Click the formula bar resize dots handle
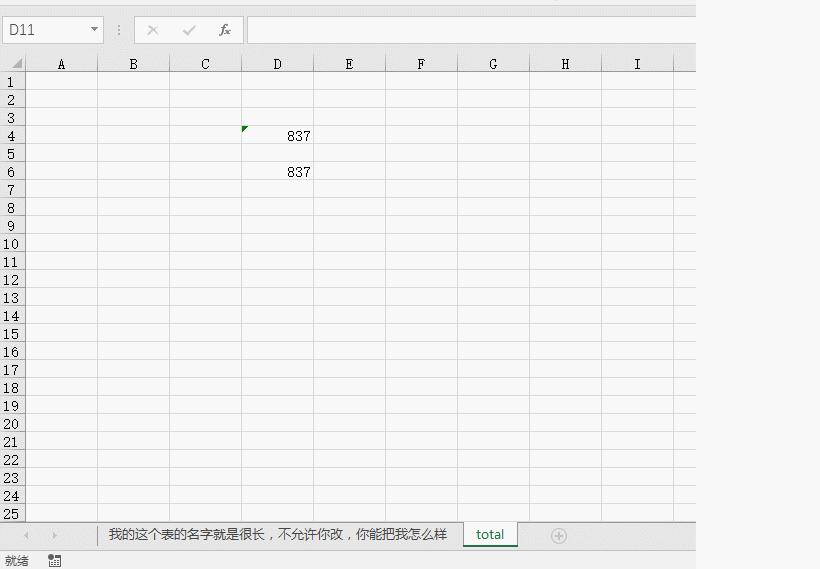 click(x=119, y=30)
